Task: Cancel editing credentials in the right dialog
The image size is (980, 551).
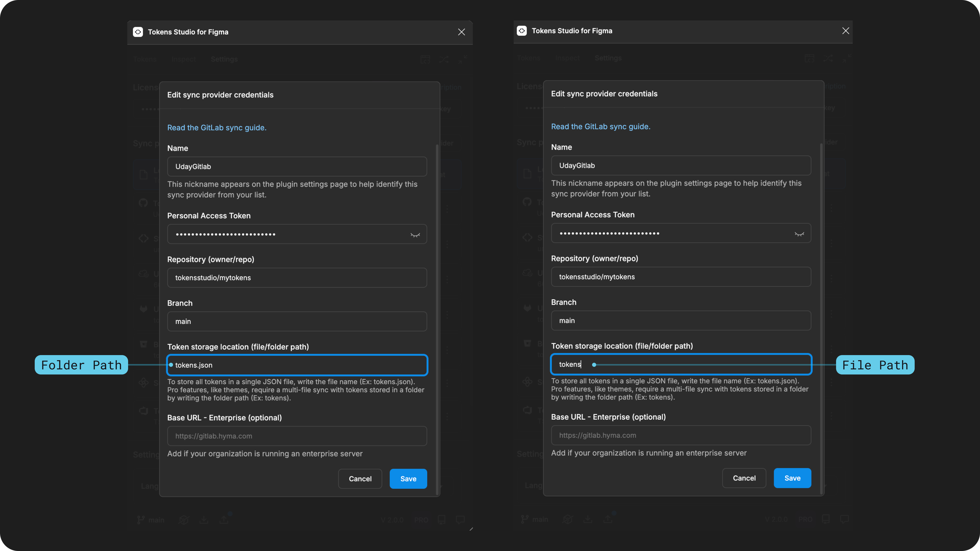Action: click(744, 478)
